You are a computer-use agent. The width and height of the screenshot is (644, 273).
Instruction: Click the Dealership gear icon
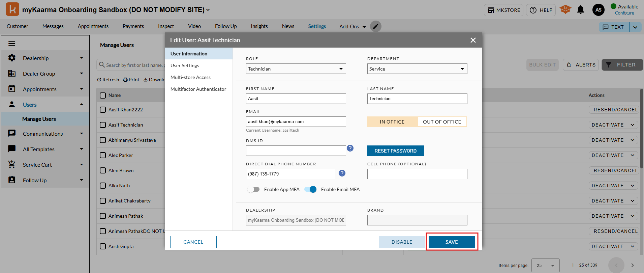point(12,58)
